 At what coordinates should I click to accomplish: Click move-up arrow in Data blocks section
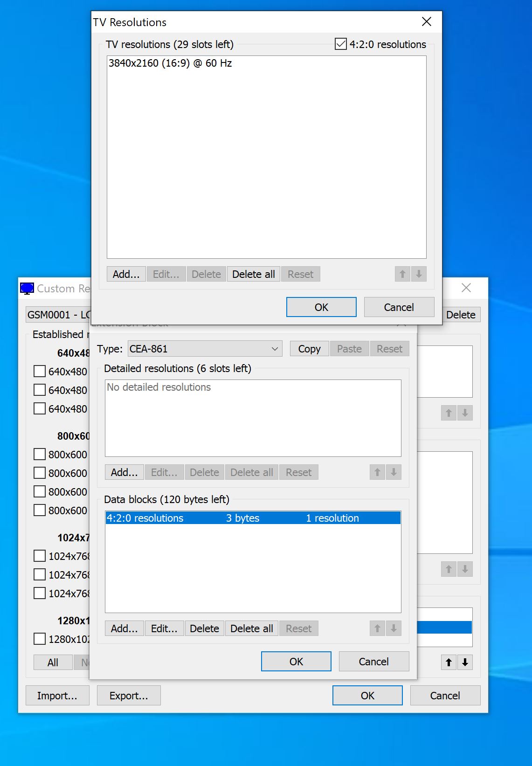point(377,628)
